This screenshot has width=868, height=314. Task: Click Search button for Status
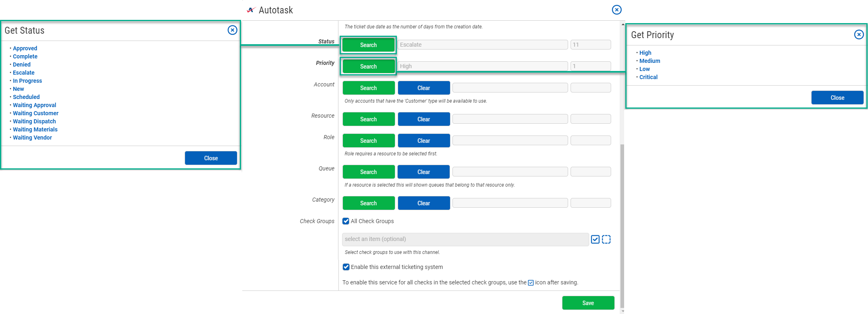(368, 45)
